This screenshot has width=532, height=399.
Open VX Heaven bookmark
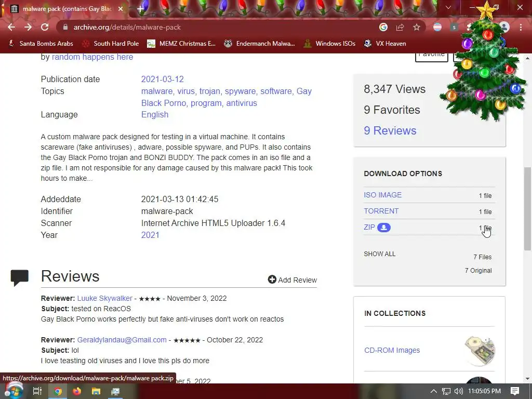coord(385,44)
